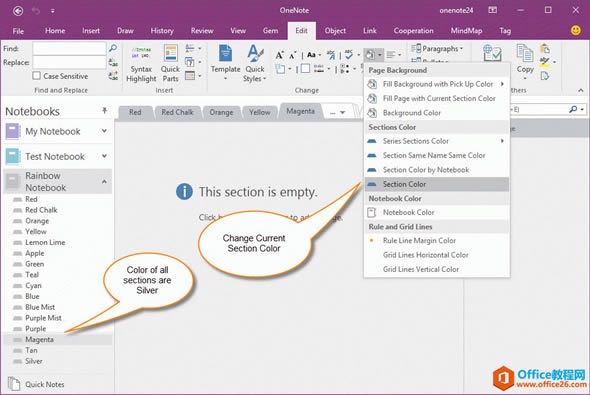
Task: Choose Notebook Color menu entry
Action: 436,213
